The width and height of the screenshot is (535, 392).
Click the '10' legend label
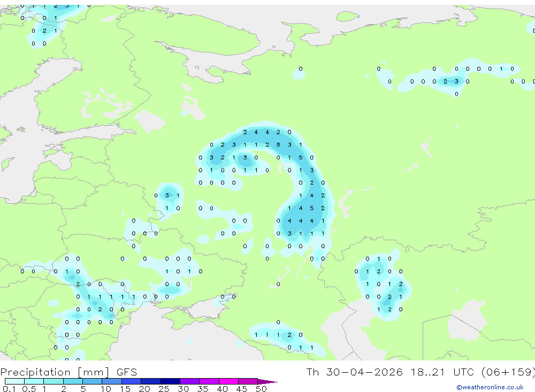click(x=105, y=389)
